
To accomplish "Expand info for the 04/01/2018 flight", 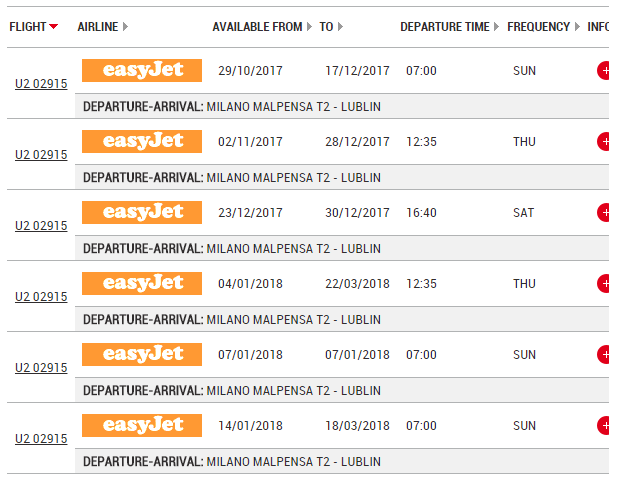I will click(x=604, y=284).
